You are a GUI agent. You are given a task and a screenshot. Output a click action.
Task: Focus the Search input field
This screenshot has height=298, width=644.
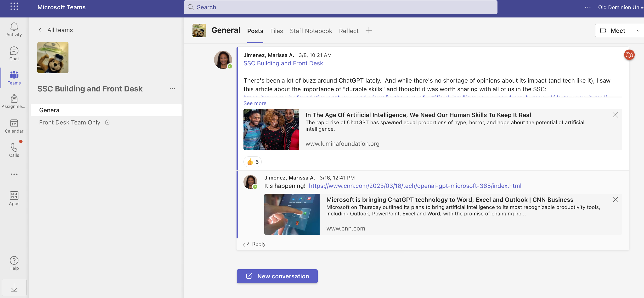pyautogui.click(x=340, y=7)
